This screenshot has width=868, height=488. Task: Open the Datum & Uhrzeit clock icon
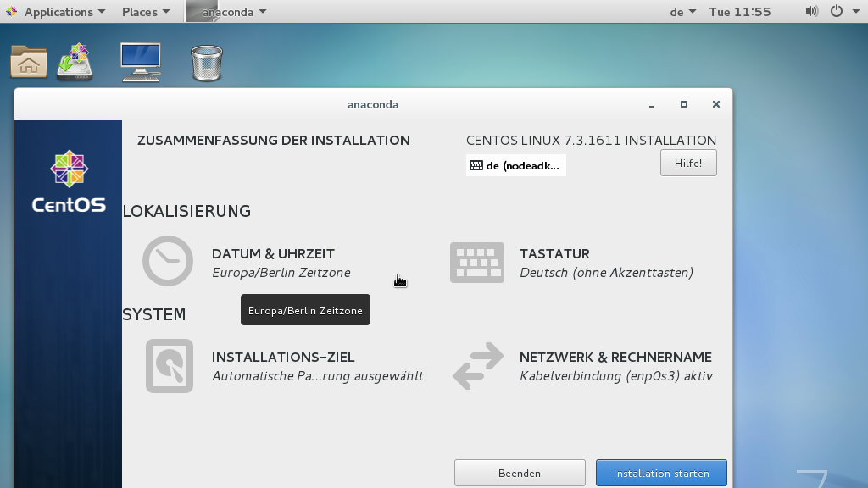pyautogui.click(x=168, y=261)
